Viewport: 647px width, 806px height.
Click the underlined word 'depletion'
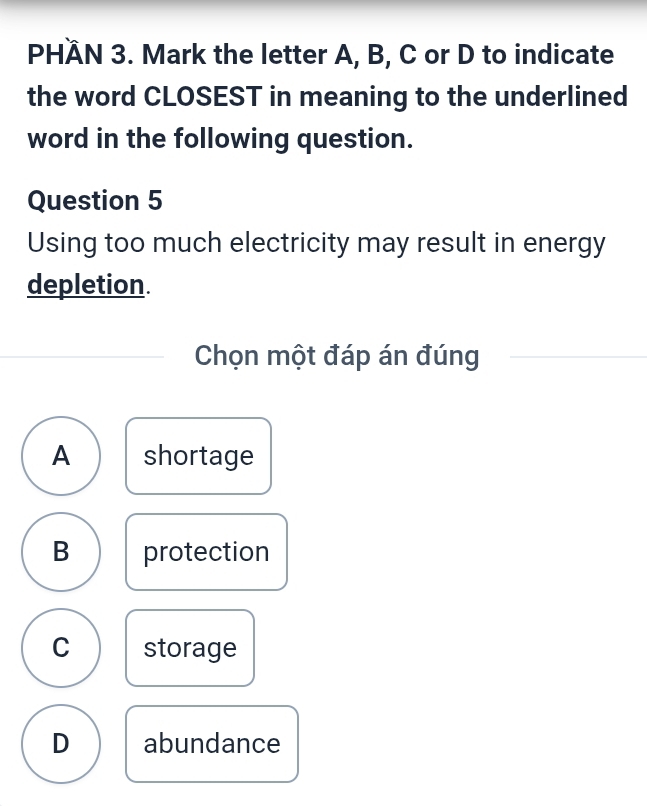point(86,284)
